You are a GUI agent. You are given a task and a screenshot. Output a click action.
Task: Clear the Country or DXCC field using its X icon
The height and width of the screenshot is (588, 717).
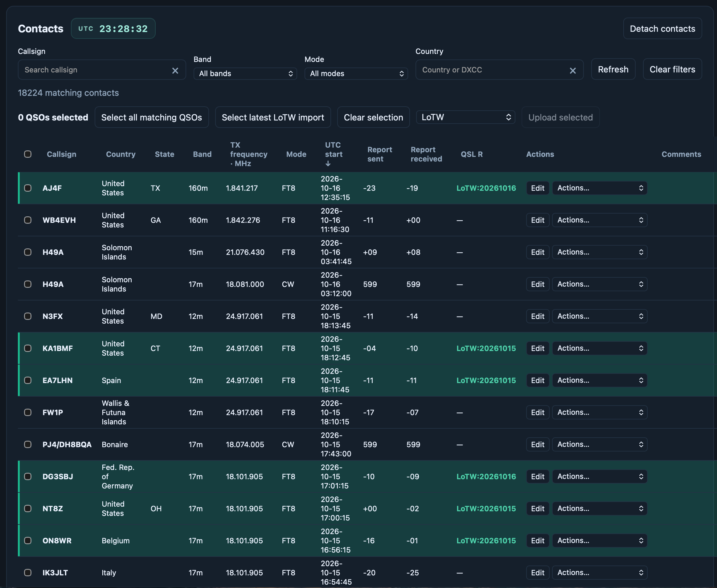(573, 71)
